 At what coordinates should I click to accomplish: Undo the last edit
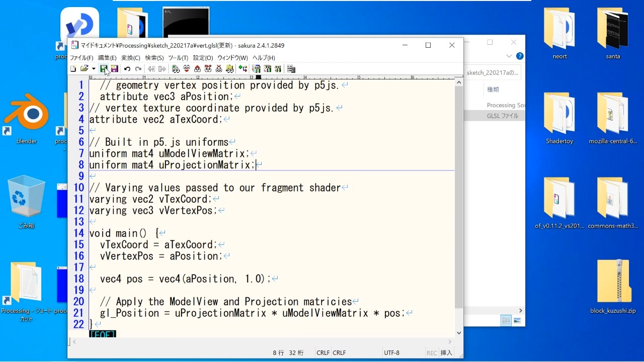(126, 68)
